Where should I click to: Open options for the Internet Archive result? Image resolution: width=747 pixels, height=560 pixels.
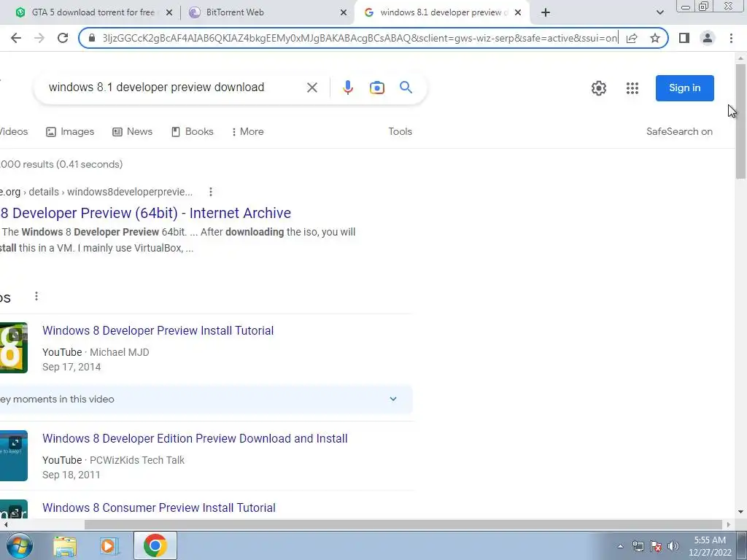211,192
